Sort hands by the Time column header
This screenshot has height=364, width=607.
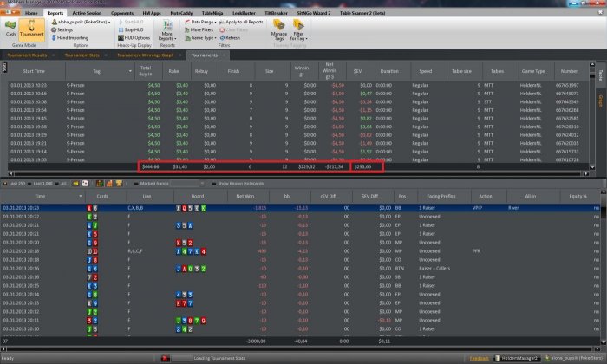(x=41, y=197)
